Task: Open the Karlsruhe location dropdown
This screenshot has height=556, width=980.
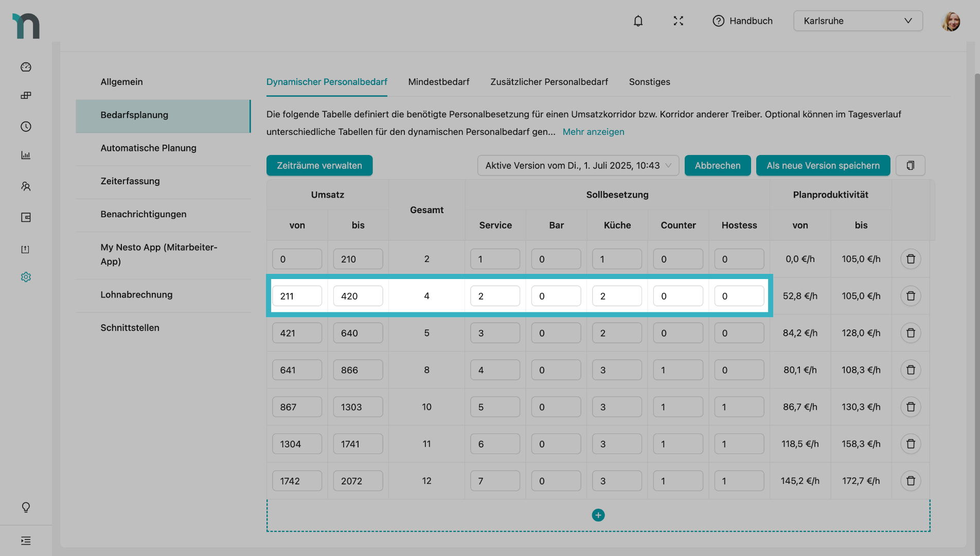Action: [858, 21]
